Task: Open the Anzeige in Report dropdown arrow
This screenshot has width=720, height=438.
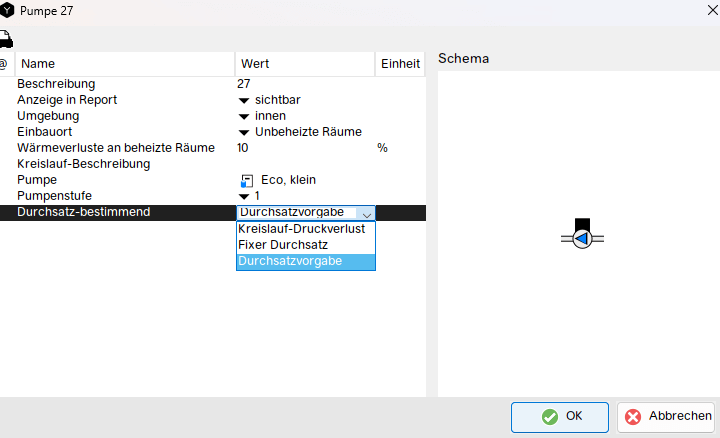Action: coord(243,100)
